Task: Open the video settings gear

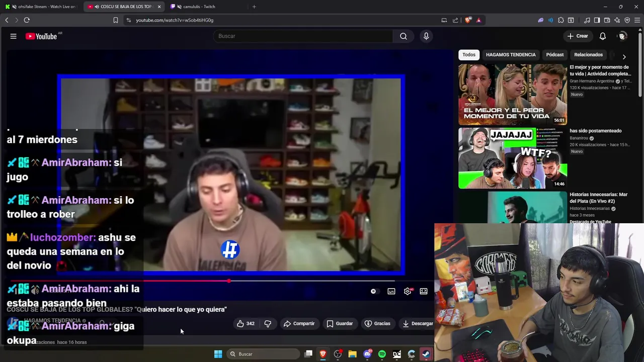Action: [408, 291]
